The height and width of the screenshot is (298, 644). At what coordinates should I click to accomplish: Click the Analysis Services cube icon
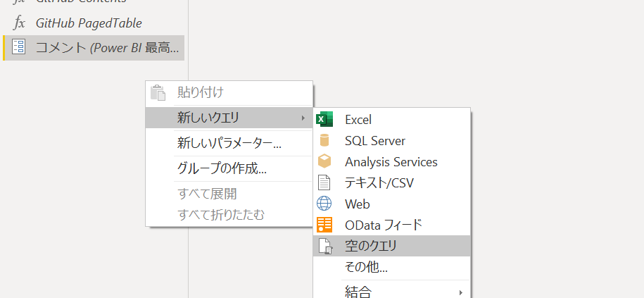point(324,161)
